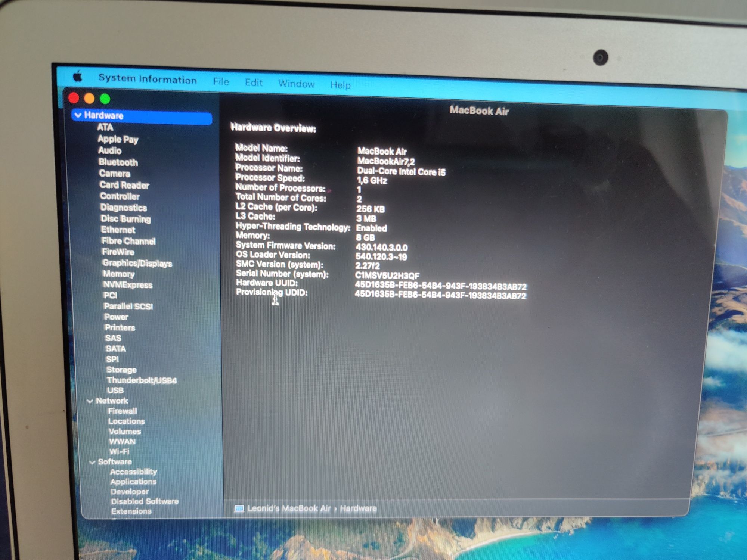Viewport: 747px width, 560px height.
Task: Click the Hardware UUID value
Action: pos(441,286)
